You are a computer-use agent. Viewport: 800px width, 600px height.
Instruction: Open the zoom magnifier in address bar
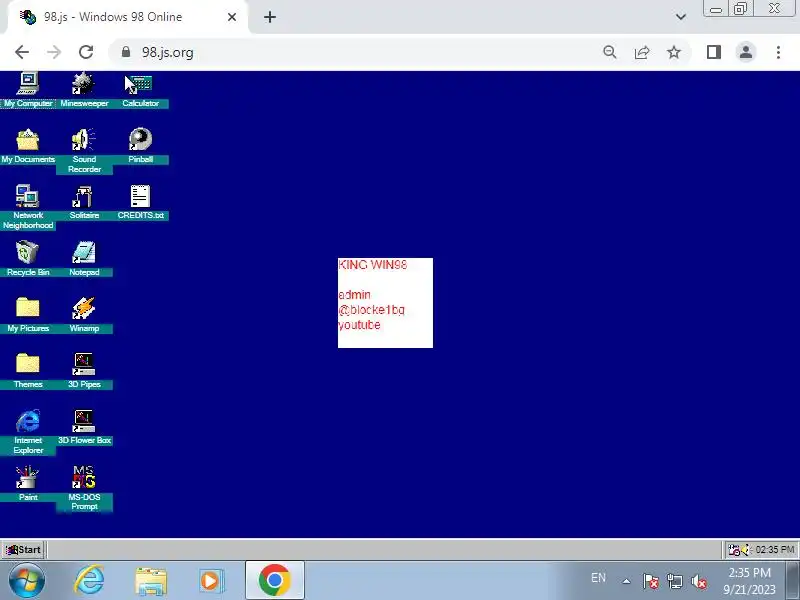click(x=610, y=52)
